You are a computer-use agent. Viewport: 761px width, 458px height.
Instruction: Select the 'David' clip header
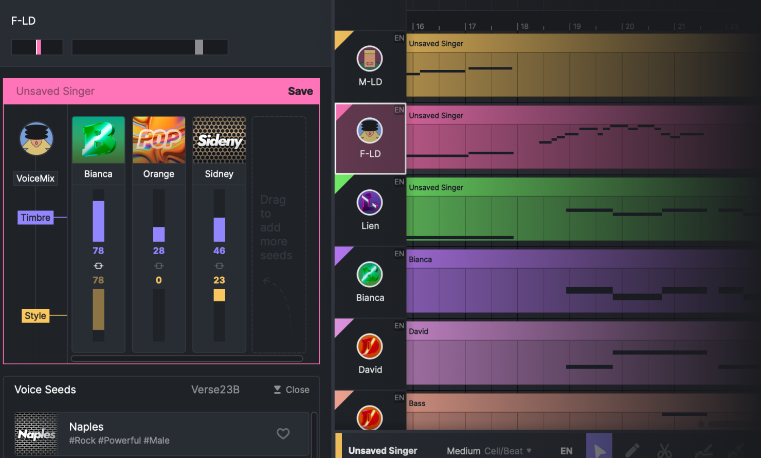[583, 331]
